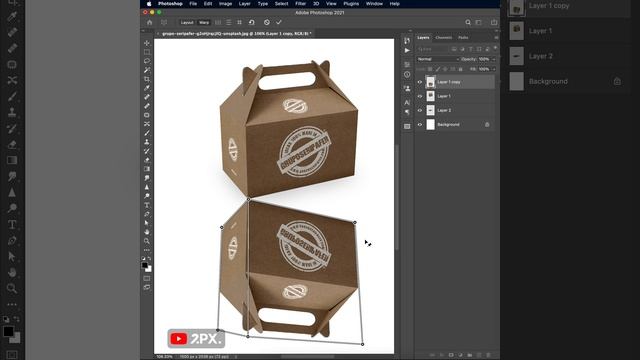Open the Fill slider dropdown arrow
The height and width of the screenshot is (360, 640).
pyautogui.click(x=493, y=69)
